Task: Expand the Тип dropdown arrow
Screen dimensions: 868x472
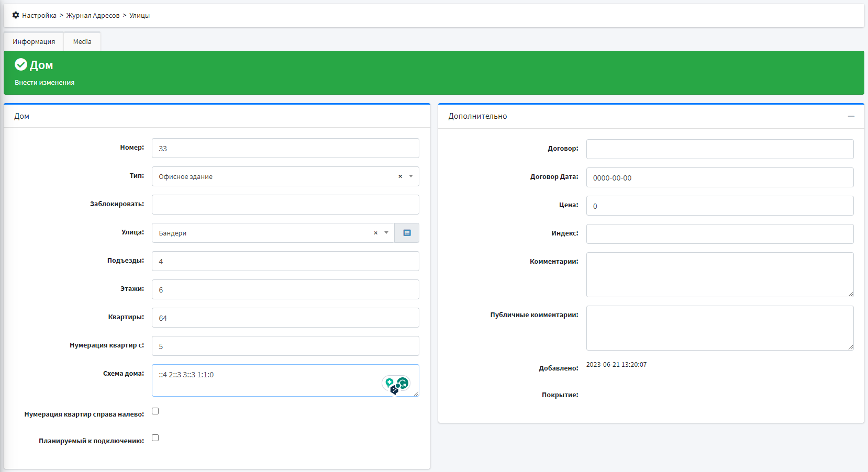Action: click(411, 176)
